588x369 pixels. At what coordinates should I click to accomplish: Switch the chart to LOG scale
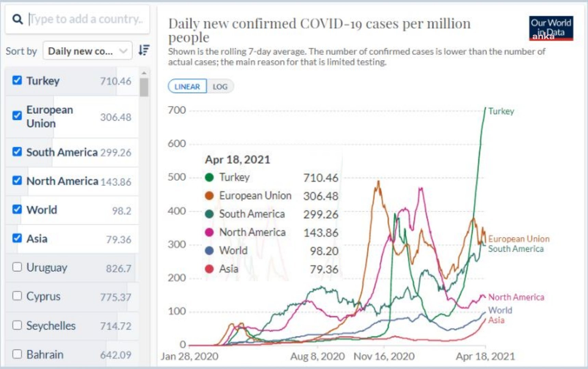click(x=220, y=86)
